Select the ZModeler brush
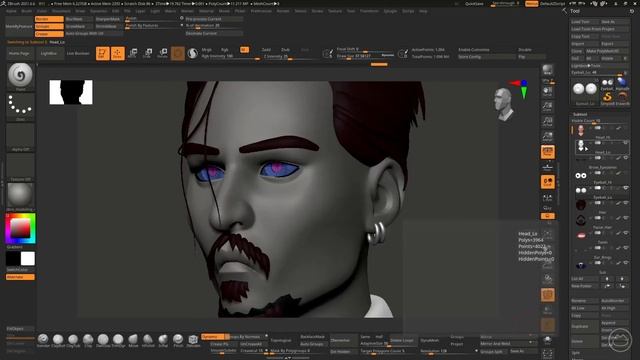 (x=193, y=340)
